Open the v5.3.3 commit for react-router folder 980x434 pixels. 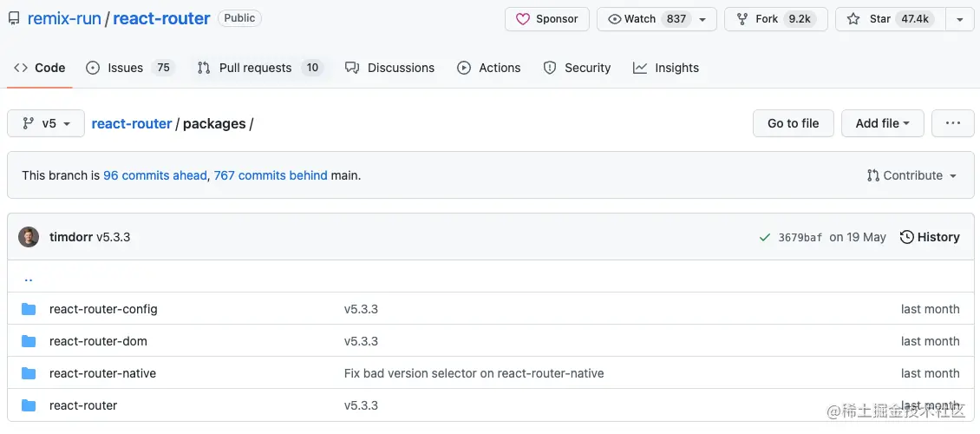[x=362, y=405]
